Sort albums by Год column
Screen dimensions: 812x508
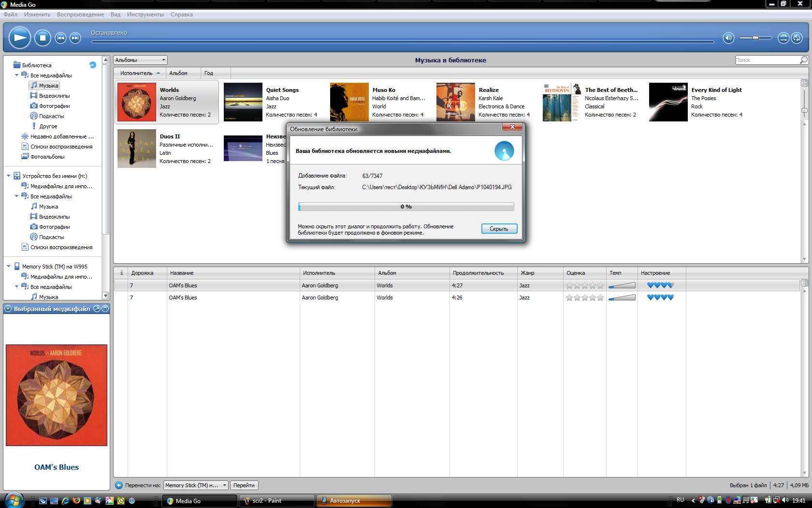[x=215, y=73]
